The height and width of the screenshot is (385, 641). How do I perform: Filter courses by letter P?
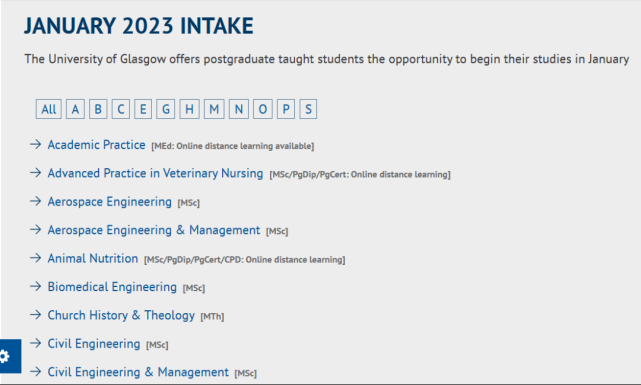pos(286,109)
